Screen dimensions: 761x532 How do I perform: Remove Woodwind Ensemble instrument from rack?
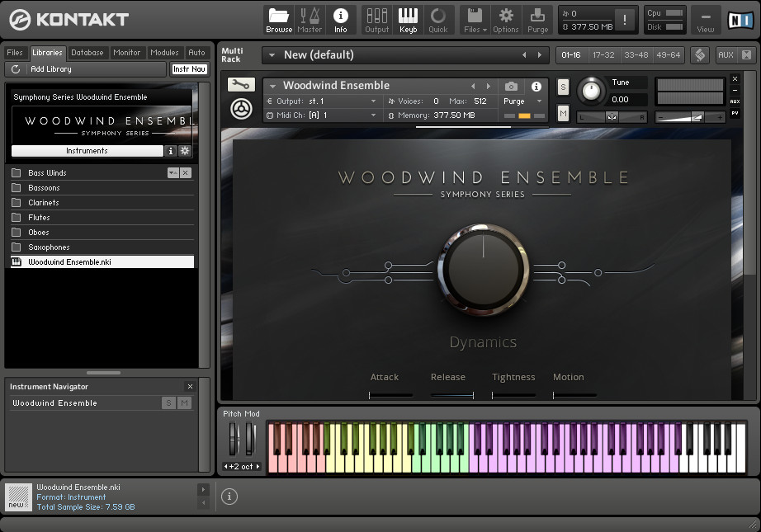735,78
